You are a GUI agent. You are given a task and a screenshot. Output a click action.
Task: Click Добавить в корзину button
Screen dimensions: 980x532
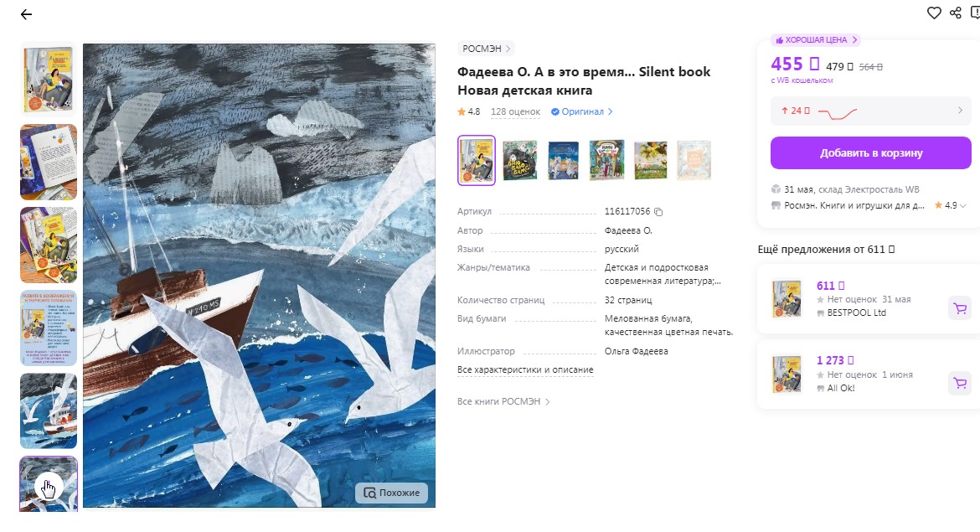click(870, 153)
